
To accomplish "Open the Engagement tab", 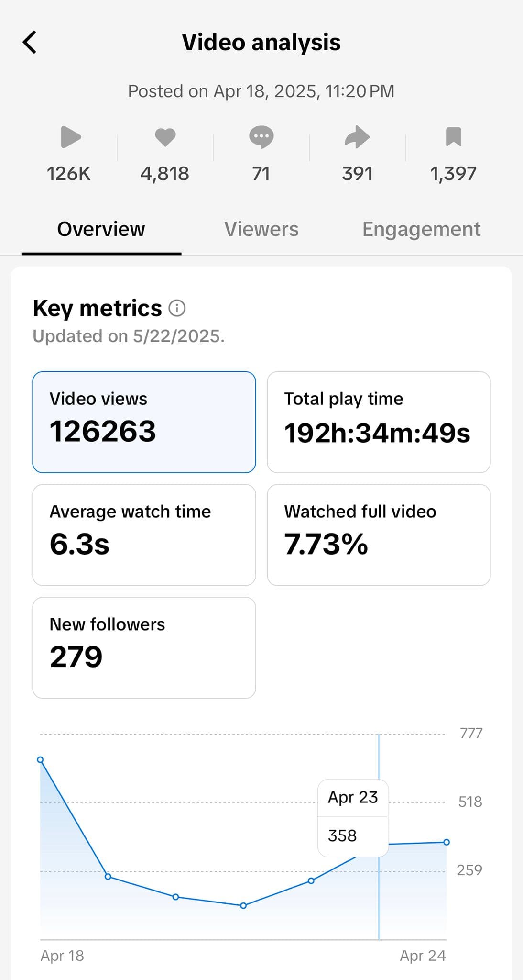I will tap(422, 229).
